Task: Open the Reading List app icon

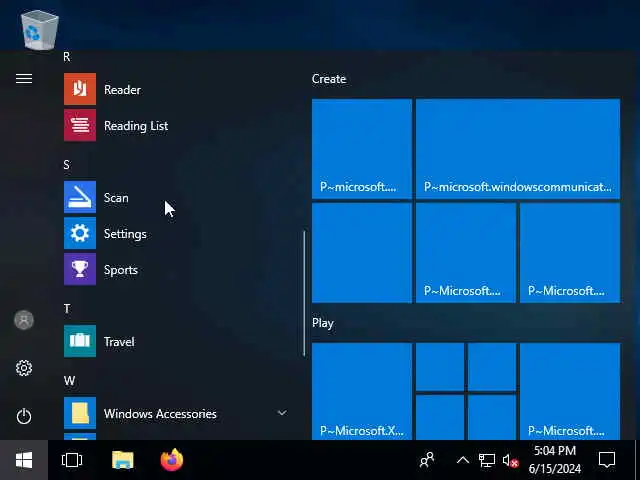Action: tap(80, 125)
